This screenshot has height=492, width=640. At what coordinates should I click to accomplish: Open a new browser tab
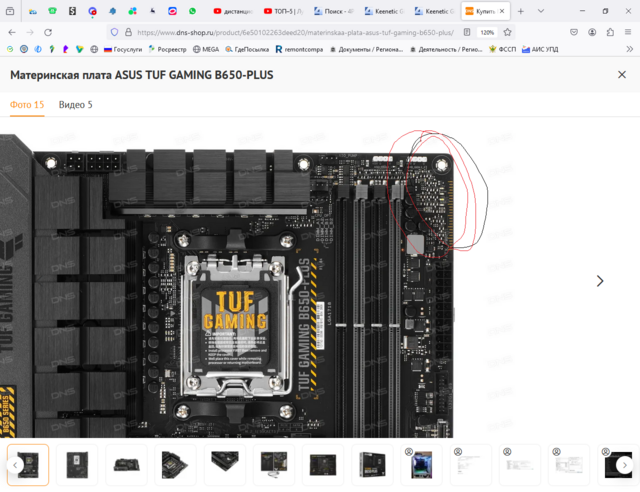click(x=520, y=11)
